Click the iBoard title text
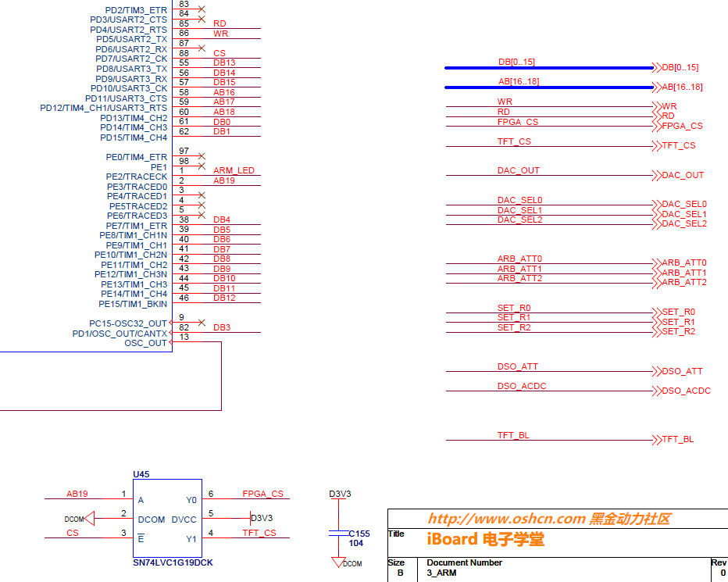The height and width of the screenshot is (582, 728). tap(485, 539)
